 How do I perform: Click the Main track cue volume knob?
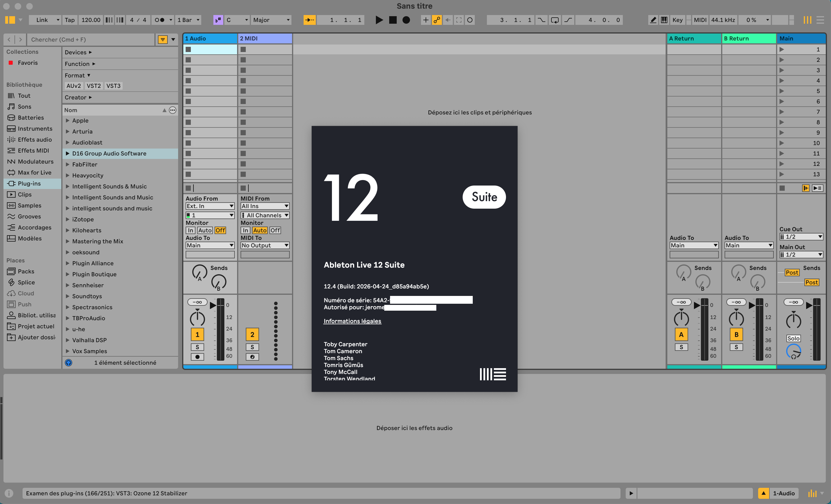pos(793,352)
